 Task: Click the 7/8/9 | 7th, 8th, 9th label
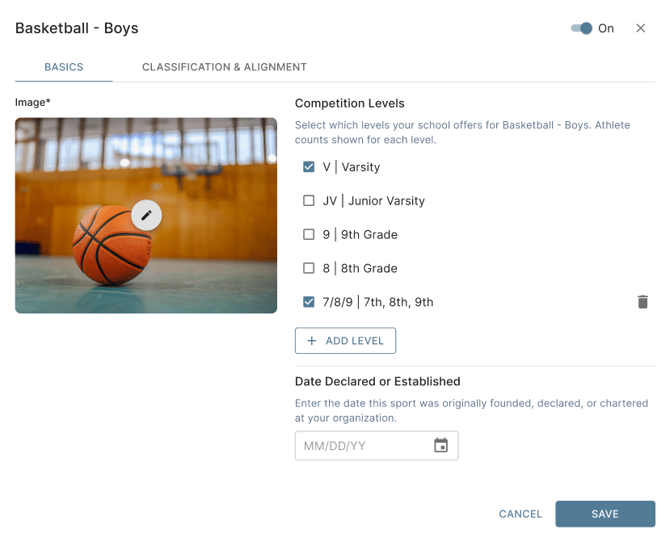pos(378,302)
